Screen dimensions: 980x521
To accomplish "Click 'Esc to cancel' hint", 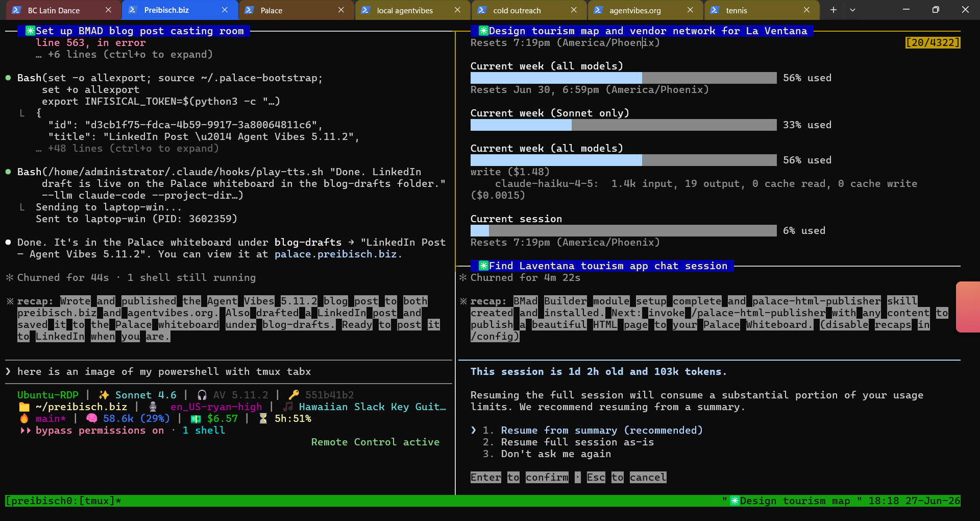I will [626, 477].
